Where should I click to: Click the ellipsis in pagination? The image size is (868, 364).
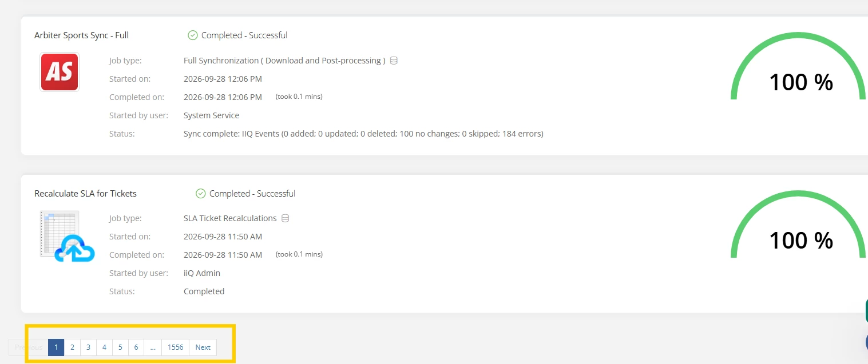[153, 347]
